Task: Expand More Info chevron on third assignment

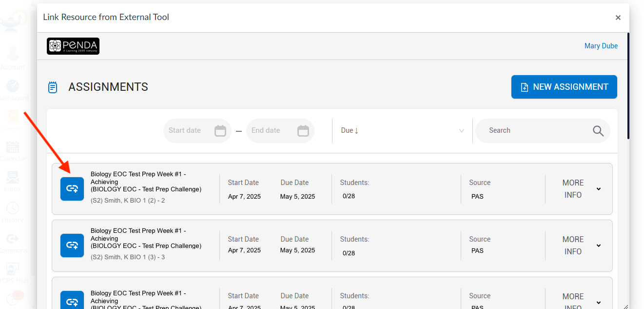Action: click(599, 302)
